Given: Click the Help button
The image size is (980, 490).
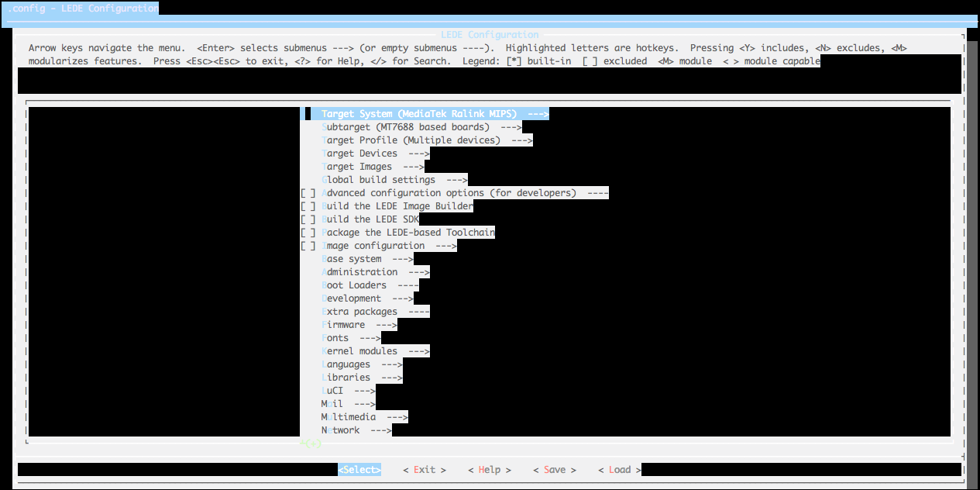Looking at the screenshot, I should pyautogui.click(x=490, y=470).
